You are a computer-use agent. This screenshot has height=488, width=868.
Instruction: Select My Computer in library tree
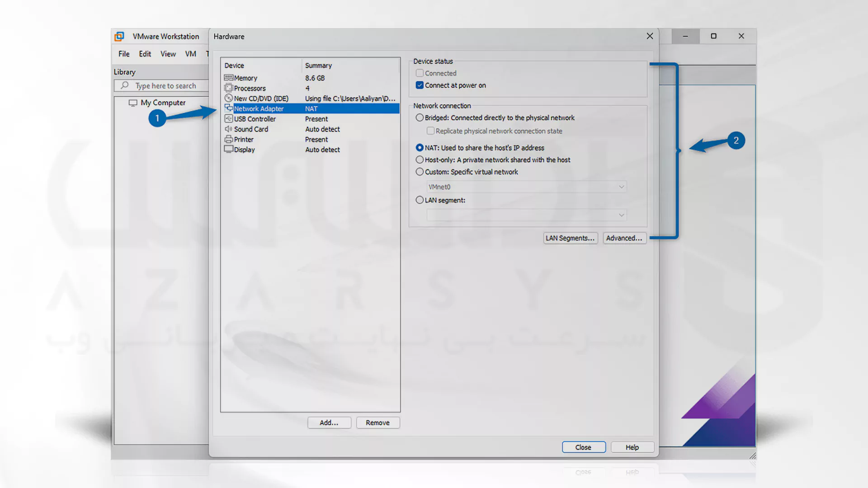coord(163,103)
